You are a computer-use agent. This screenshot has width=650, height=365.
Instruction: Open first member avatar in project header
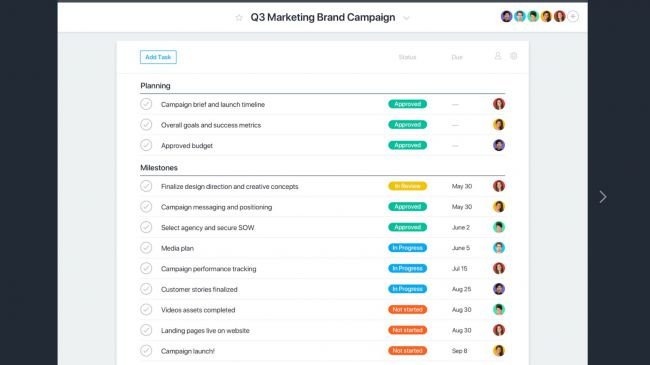pyautogui.click(x=506, y=17)
